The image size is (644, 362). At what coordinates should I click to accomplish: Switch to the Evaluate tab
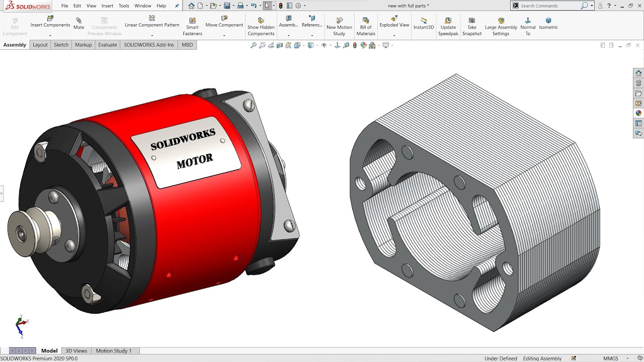(108, 45)
